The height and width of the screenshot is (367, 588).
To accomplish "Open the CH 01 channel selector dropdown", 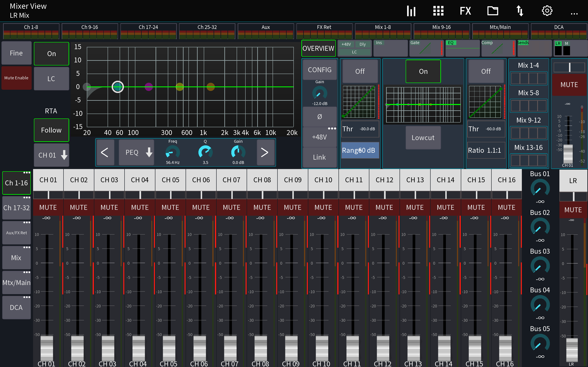I will [x=51, y=155].
